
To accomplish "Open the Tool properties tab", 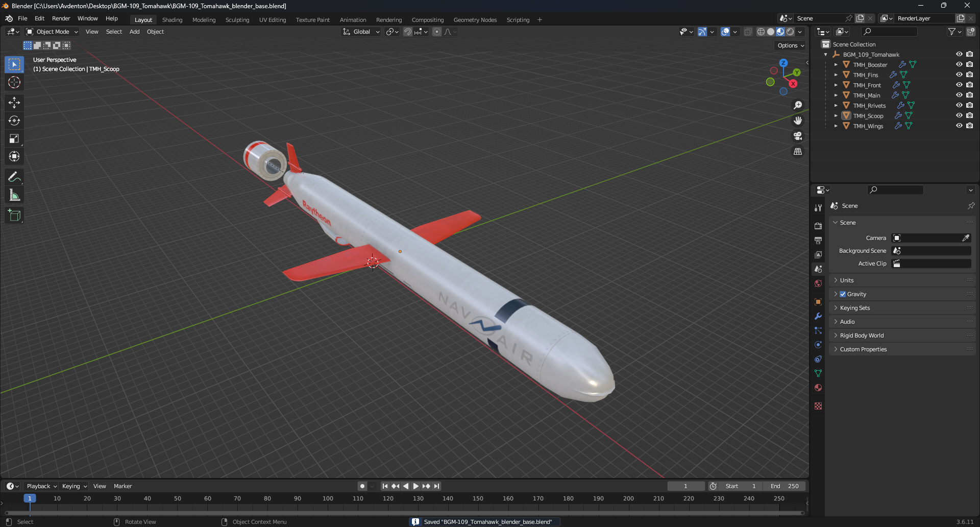I will (x=818, y=208).
